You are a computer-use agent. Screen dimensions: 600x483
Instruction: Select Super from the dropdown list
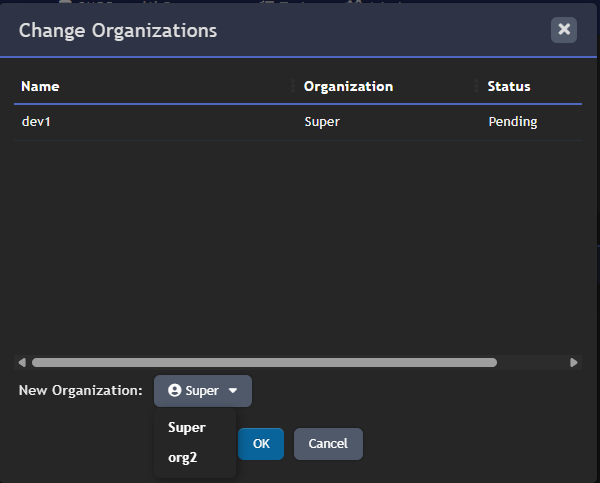(x=187, y=427)
